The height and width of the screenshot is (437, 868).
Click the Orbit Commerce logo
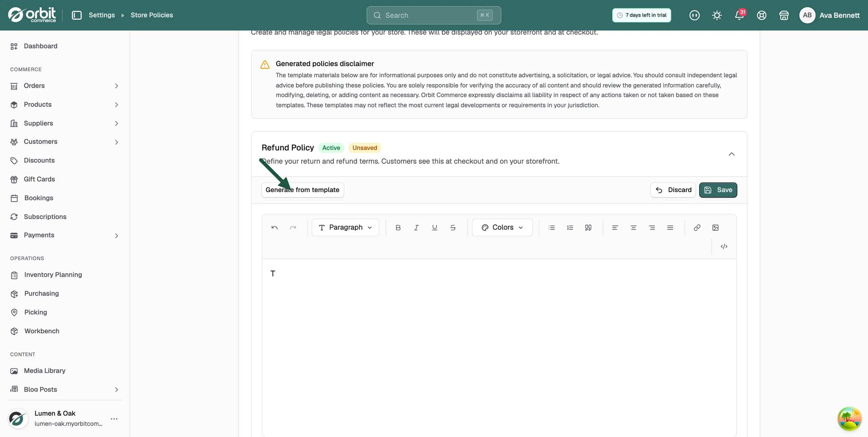pyautogui.click(x=32, y=15)
